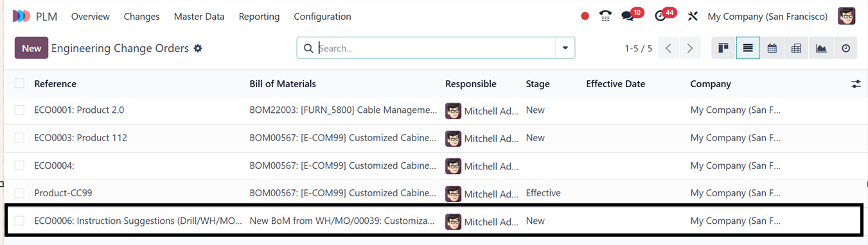Open the Configuration menu

click(323, 17)
